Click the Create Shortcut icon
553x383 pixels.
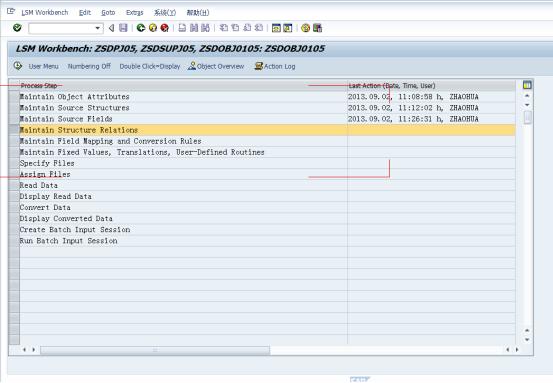click(288, 28)
